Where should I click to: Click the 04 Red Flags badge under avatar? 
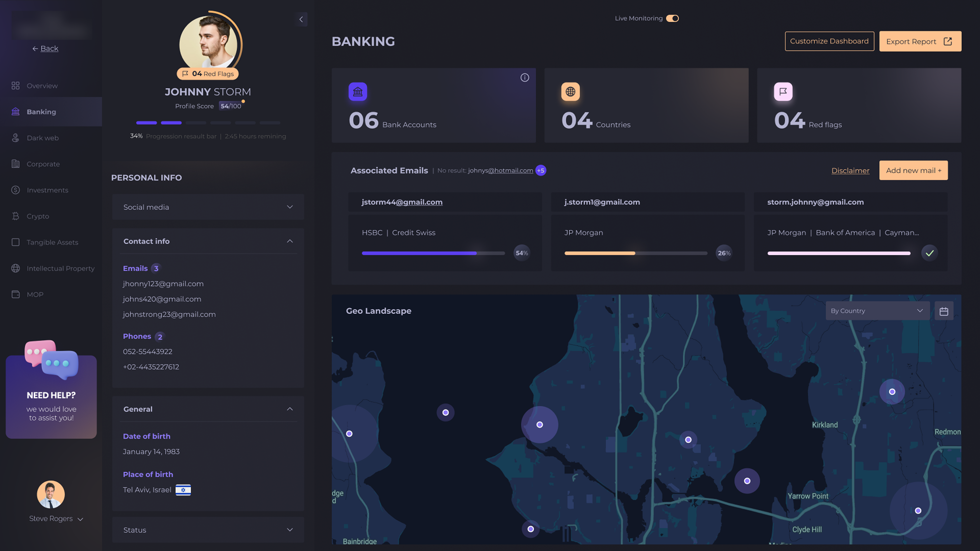coord(207,74)
